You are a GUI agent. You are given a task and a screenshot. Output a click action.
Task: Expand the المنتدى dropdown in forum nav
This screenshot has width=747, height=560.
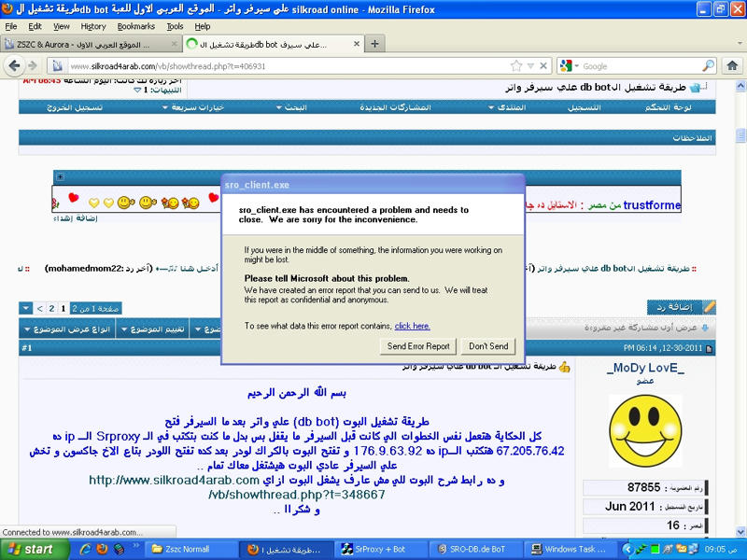[x=507, y=107]
